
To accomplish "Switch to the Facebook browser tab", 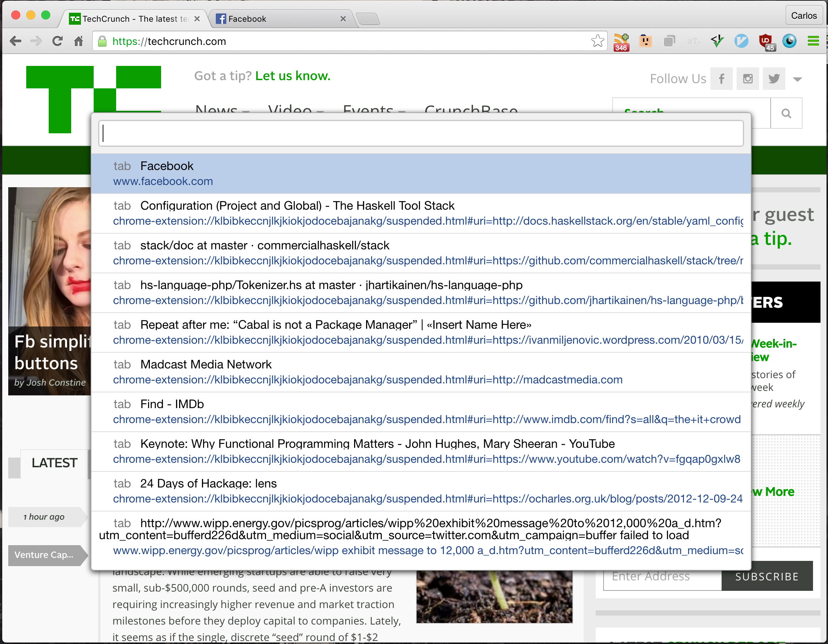I will [x=281, y=19].
